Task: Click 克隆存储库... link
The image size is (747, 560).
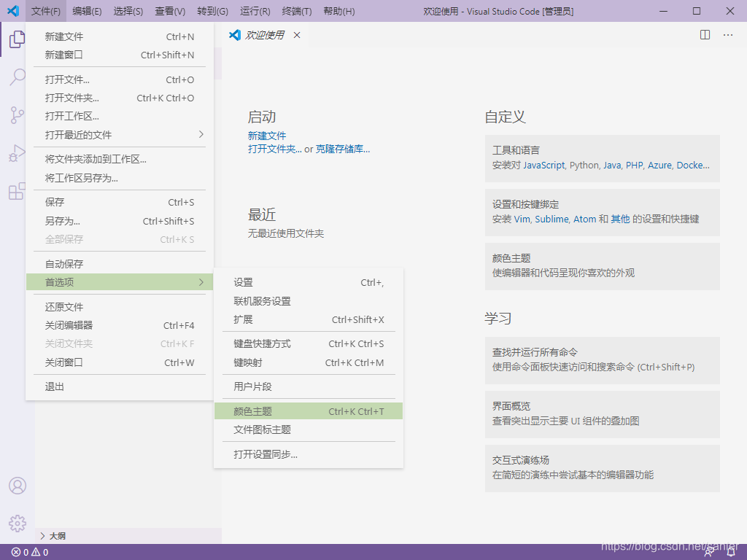Action: point(343,149)
